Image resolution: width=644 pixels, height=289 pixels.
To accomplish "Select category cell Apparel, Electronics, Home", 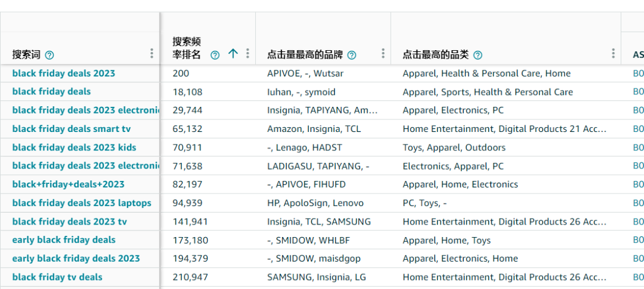I will [460, 259].
